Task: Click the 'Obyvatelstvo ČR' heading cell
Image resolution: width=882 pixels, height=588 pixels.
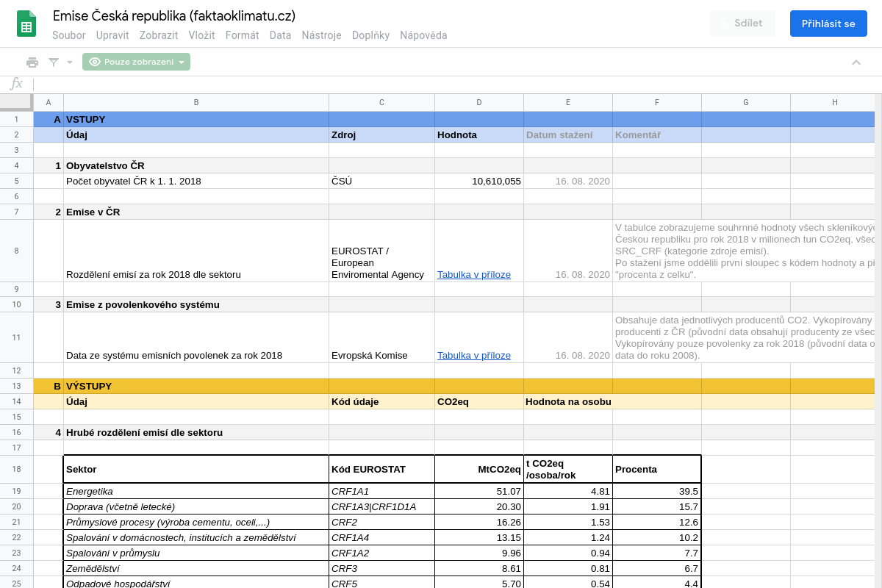Action: coord(196,165)
